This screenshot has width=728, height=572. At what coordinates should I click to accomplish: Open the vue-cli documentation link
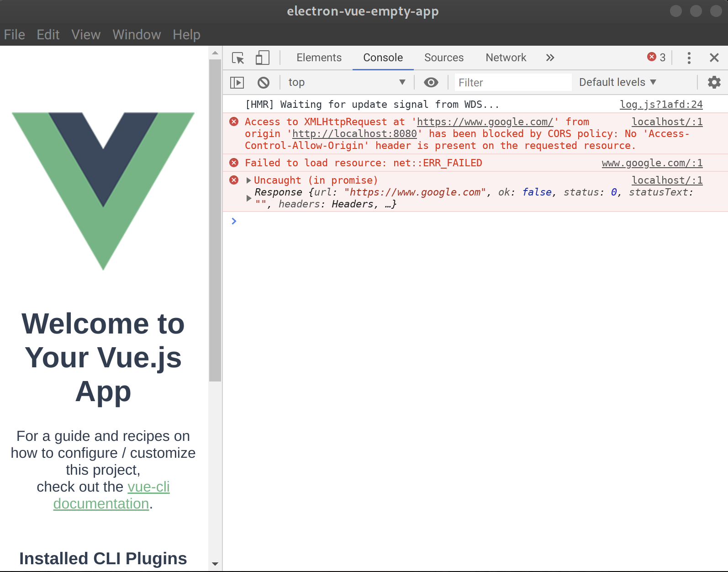coord(111,495)
